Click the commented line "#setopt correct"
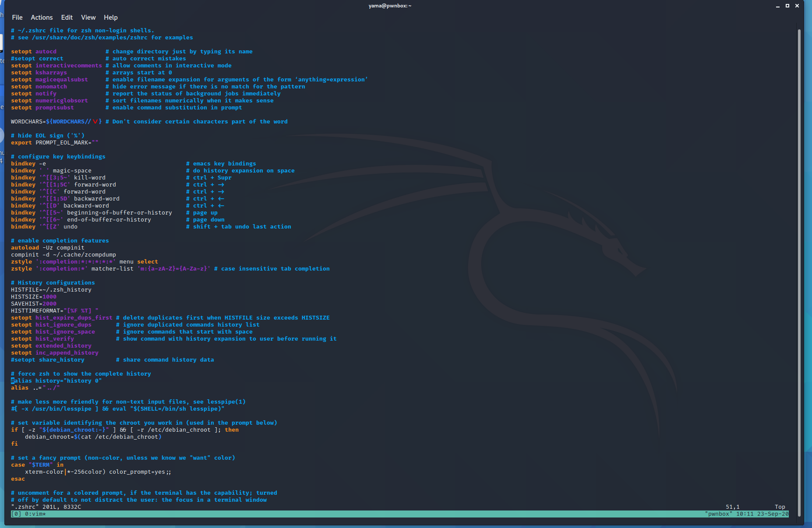This screenshot has height=528, width=812. pos(99,59)
